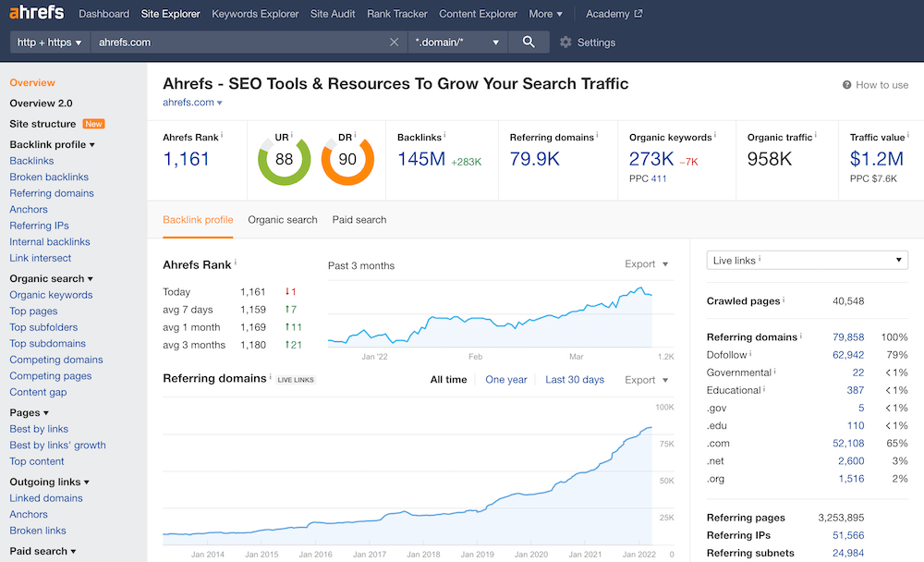Viewport: 924px width, 562px height.
Task: Click the DR 90 gauge
Action: click(347, 159)
